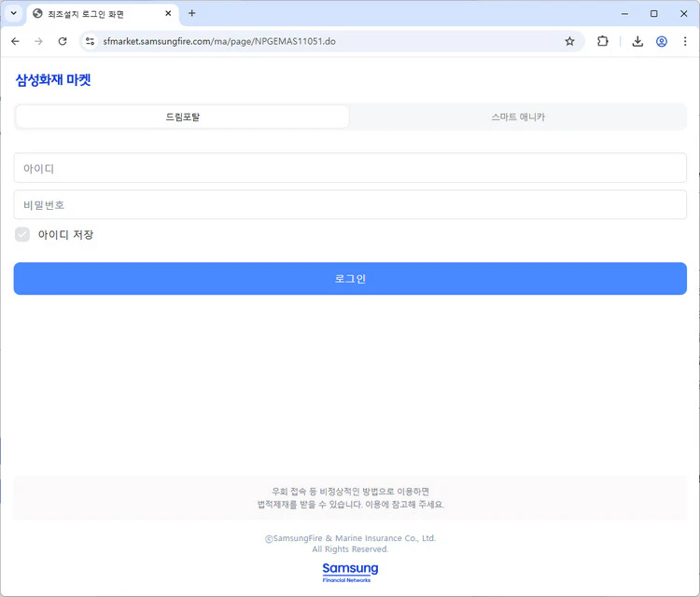The image size is (700, 597).
Task: Open the Chrome profile icon
Action: [x=662, y=41]
